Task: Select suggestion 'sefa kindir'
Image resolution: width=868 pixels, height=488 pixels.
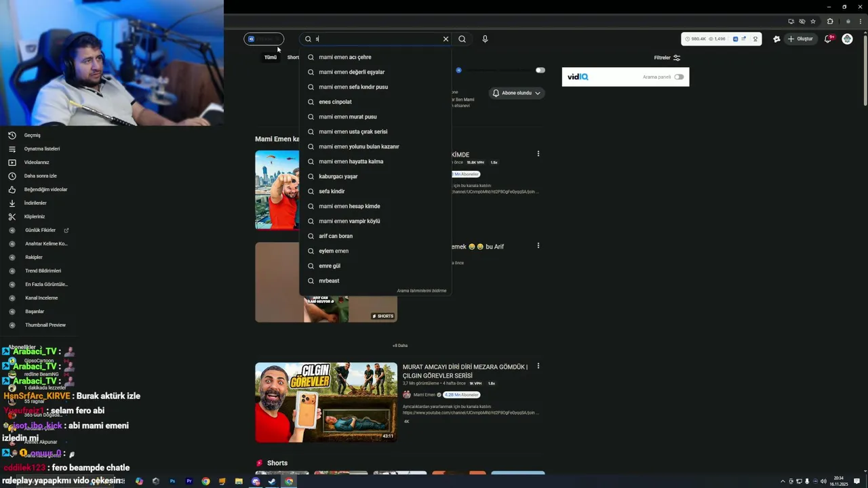Action: pyautogui.click(x=375, y=191)
